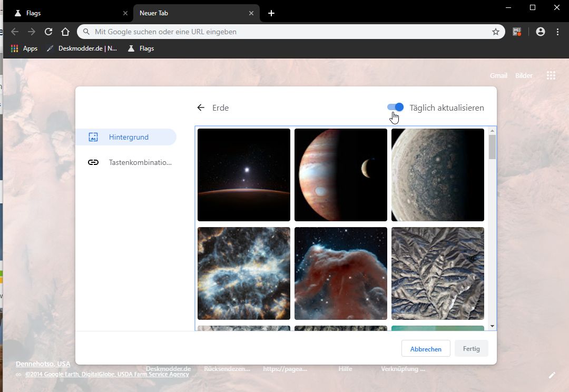The height and width of the screenshot is (392, 569).
Task: Click the scroll down arrow in image list
Action: click(492, 326)
